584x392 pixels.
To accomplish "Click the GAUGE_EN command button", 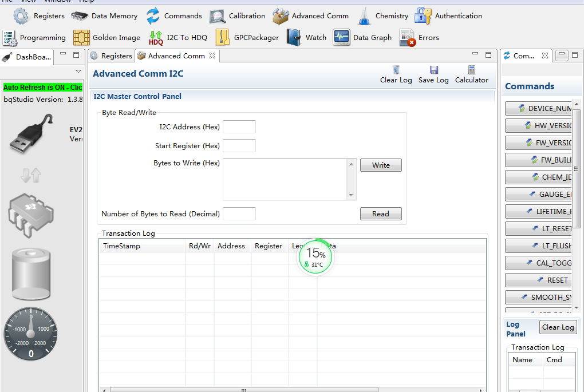I will coord(539,194).
